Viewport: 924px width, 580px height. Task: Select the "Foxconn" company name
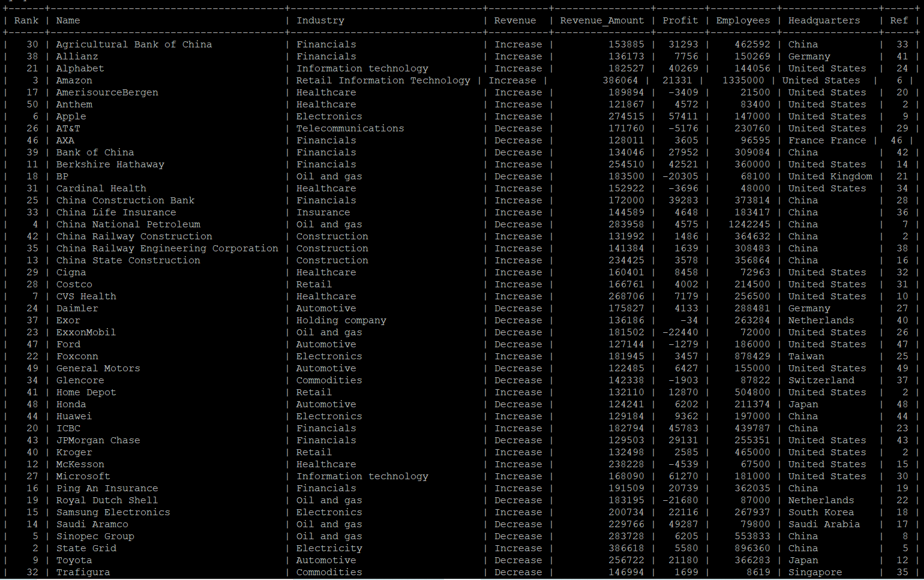pyautogui.click(x=77, y=356)
